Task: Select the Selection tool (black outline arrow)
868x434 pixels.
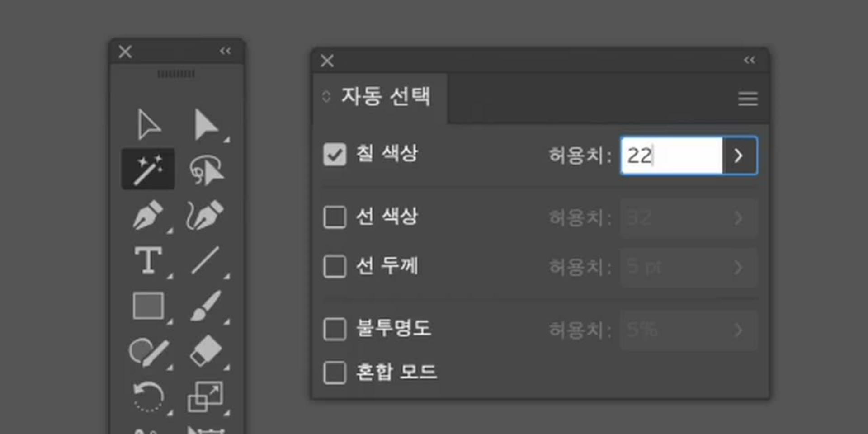Action: [148, 124]
